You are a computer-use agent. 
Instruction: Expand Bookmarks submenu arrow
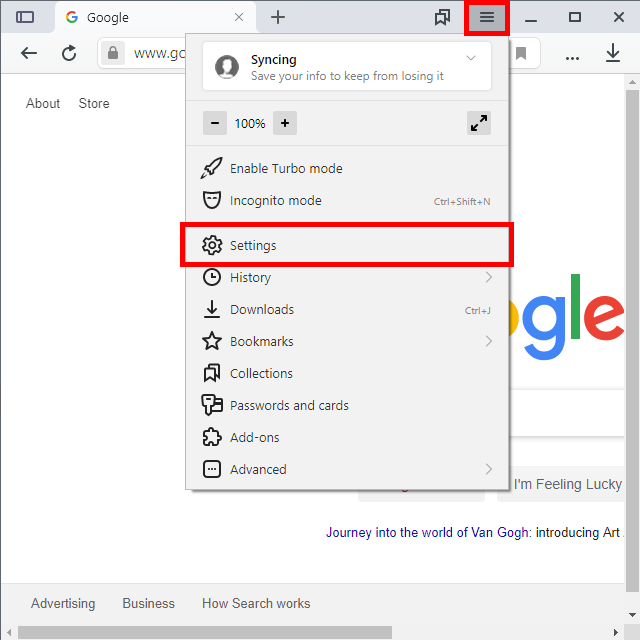click(x=489, y=341)
